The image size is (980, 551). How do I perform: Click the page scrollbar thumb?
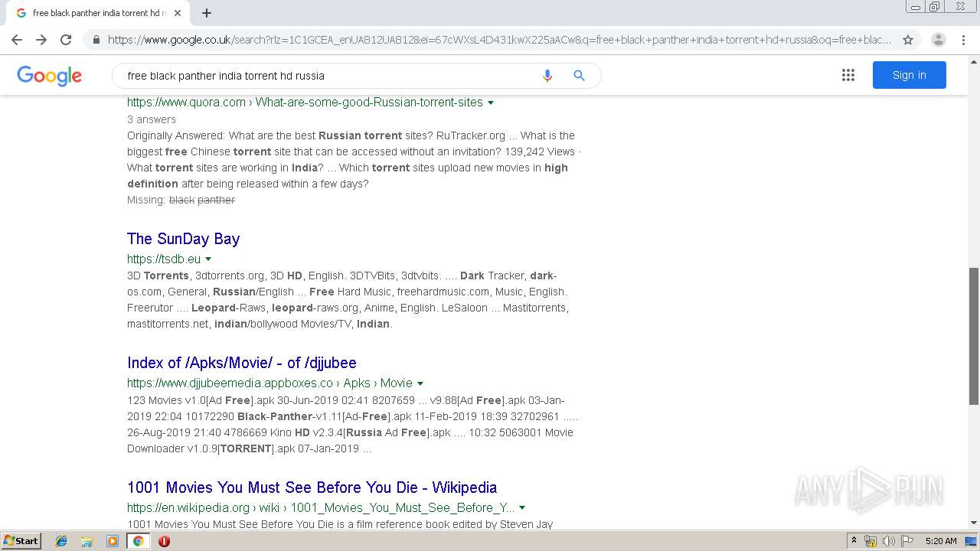tap(973, 336)
